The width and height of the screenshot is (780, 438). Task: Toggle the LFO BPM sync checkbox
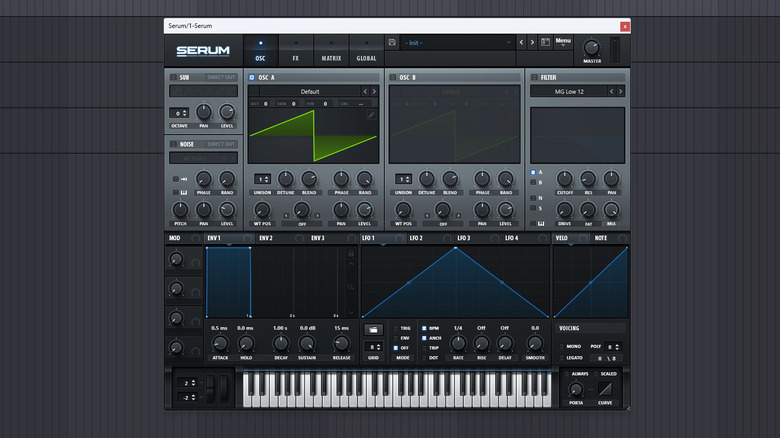click(424, 328)
